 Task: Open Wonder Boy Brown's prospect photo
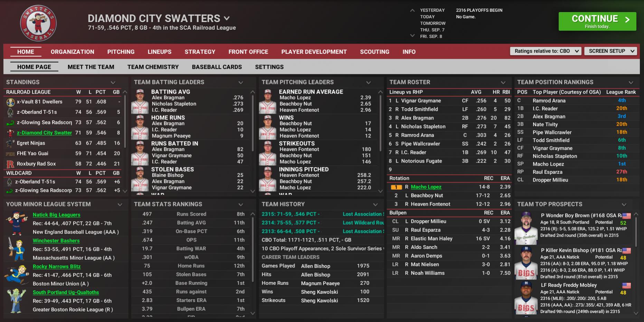point(526,228)
